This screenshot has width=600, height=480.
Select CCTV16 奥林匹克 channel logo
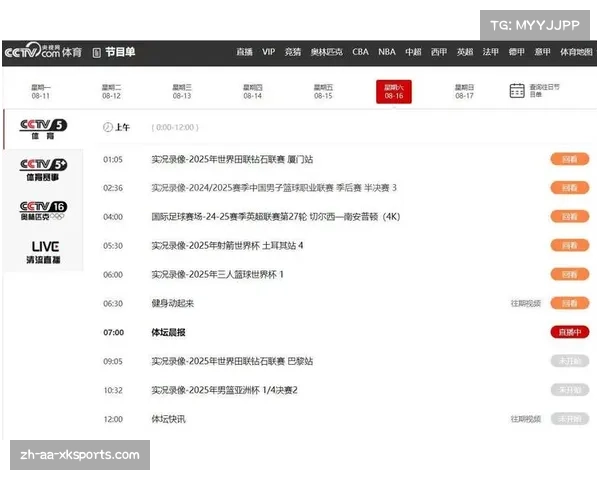[43, 211]
